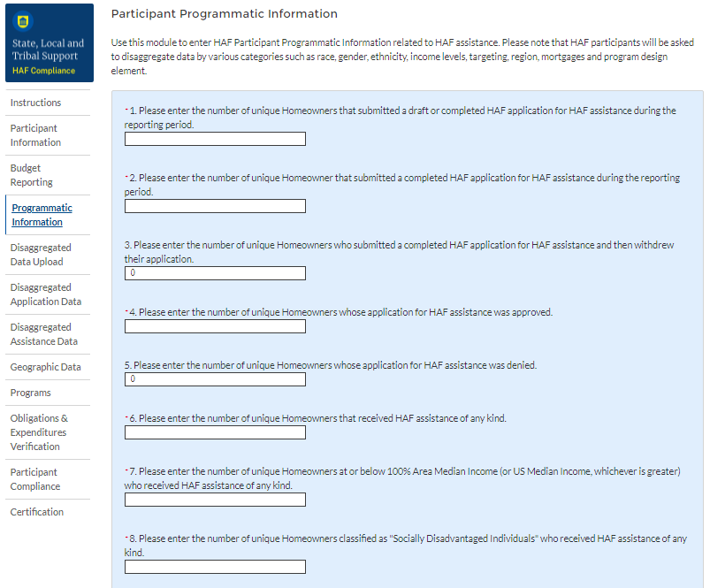The height and width of the screenshot is (588, 710).
Task: Open the Certification section
Action: [x=37, y=512]
